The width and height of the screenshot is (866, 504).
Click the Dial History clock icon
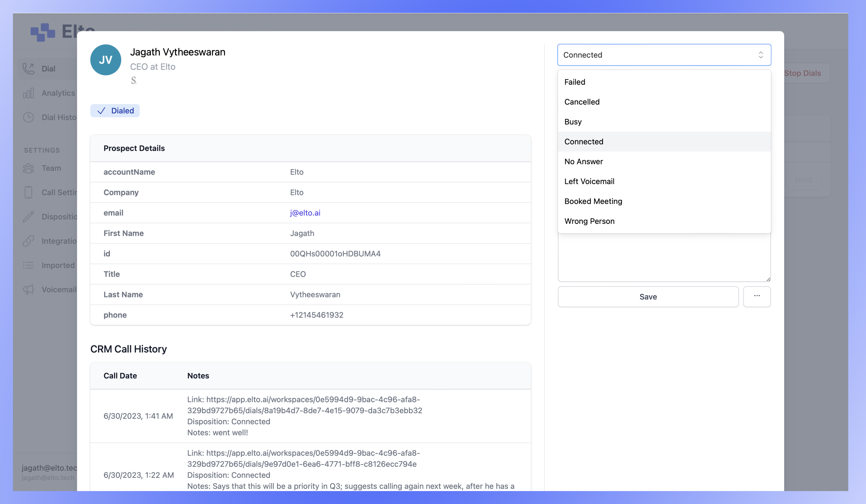[x=28, y=118]
